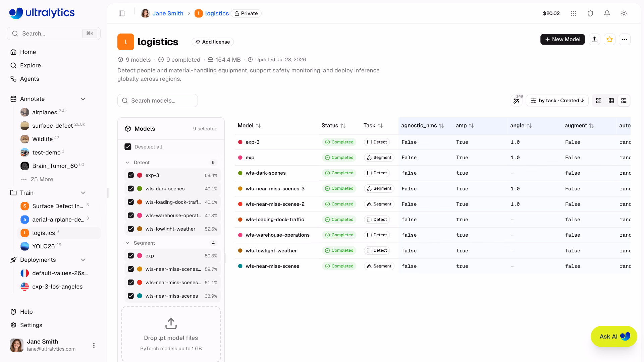This screenshot has width=644, height=362.
Task: Open the Ask AI assistant
Action: (x=614, y=337)
